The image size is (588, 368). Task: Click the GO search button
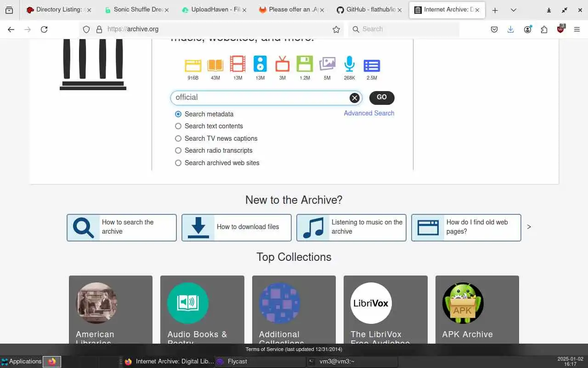tap(382, 98)
